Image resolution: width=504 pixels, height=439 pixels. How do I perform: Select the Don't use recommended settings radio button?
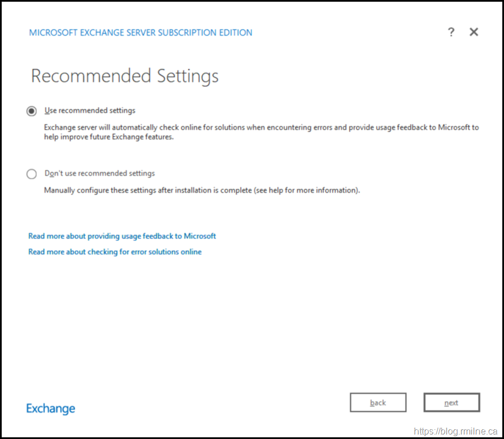pyautogui.click(x=32, y=174)
